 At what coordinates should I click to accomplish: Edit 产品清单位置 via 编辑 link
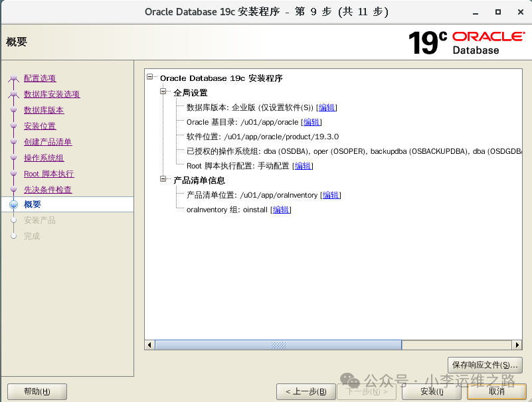331,195
